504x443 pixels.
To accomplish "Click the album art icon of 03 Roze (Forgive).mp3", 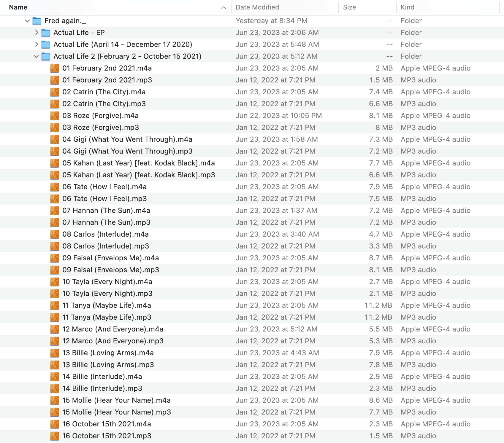I will 55,128.
